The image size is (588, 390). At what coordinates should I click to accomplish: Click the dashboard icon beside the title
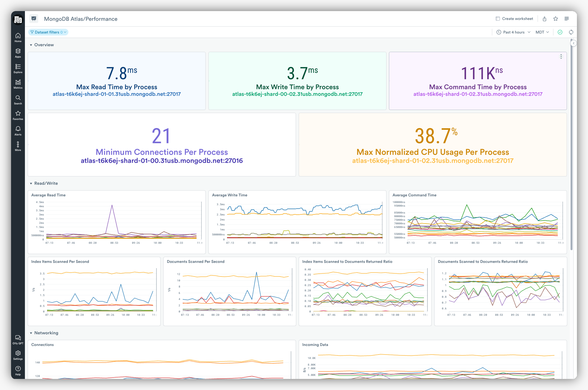(x=34, y=19)
